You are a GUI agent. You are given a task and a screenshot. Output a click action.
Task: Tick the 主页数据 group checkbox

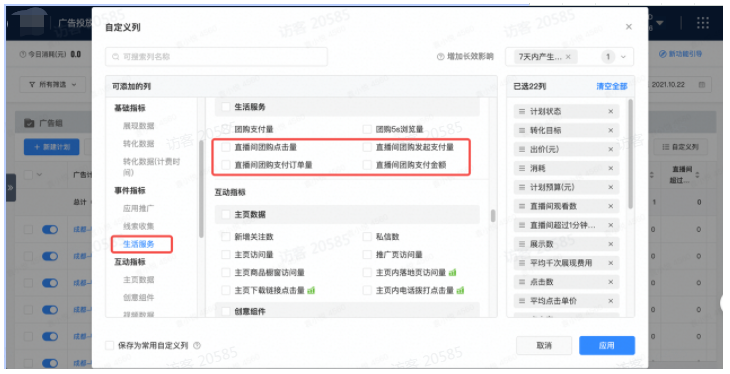click(x=226, y=215)
